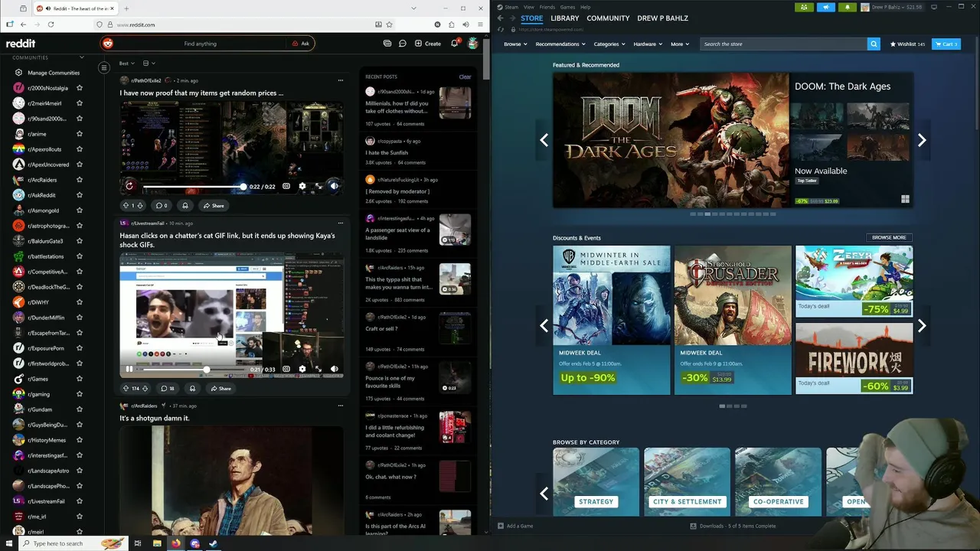Viewport: 980px width, 551px height.
Task: Downvote the Hasan LivestreamFail post
Action: click(x=145, y=388)
